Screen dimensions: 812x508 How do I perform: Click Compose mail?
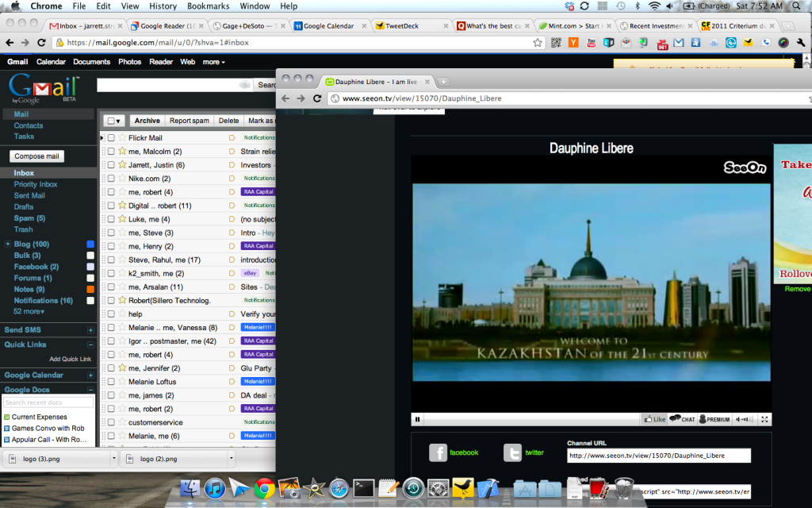pyautogui.click(x=36, y=156)
